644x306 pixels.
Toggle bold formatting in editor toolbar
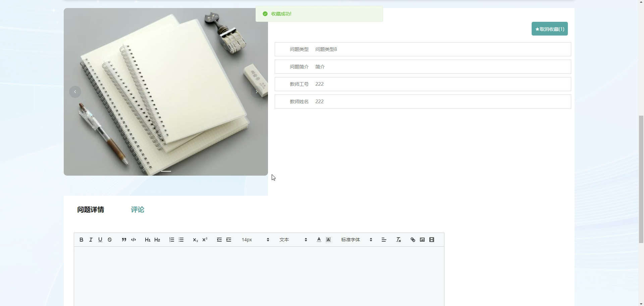pyautogui.click(x=81, y=240)
